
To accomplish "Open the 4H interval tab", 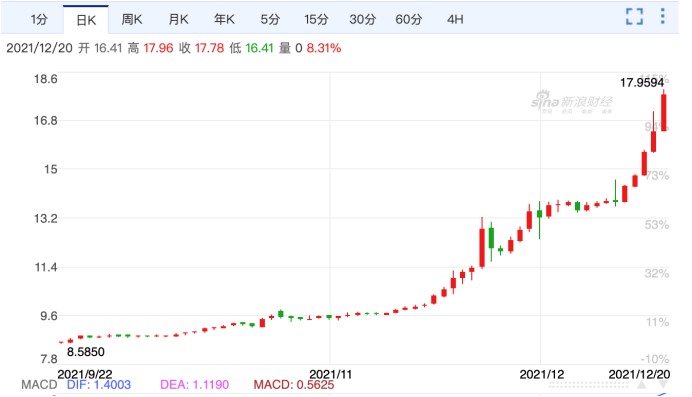I will pos(455,19).
